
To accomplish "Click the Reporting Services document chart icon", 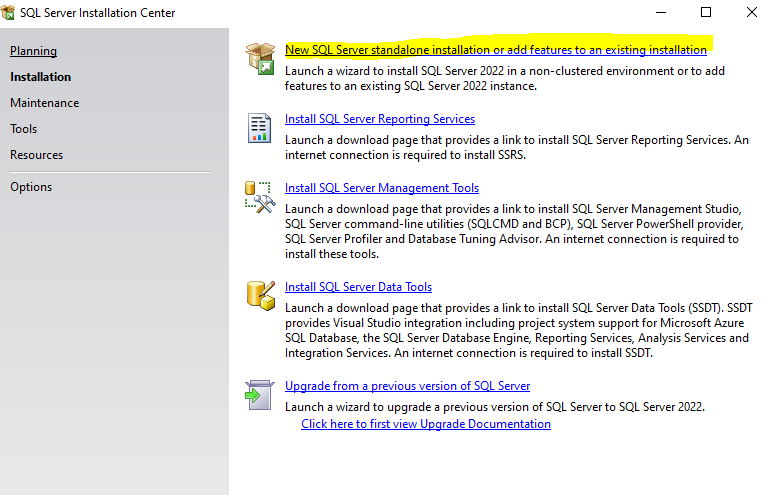I will (259, 128).
